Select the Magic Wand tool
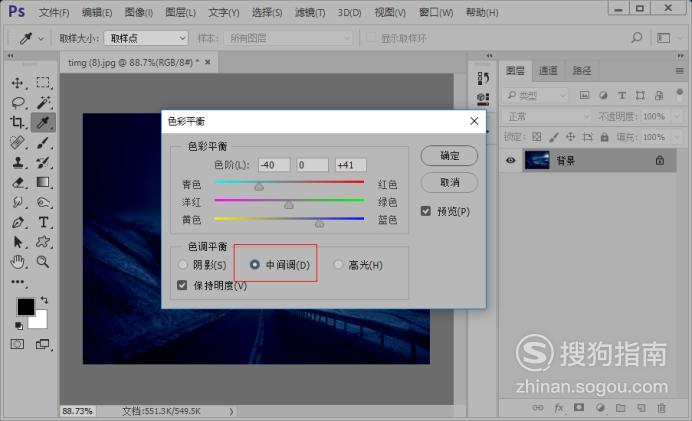692x421 pixels. point(43,102)
